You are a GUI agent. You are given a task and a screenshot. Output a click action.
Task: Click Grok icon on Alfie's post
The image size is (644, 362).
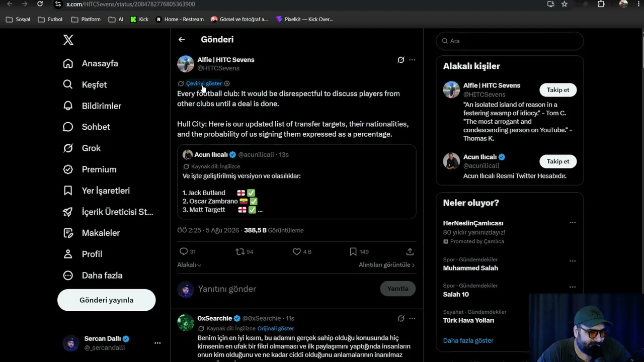(401, 60)
